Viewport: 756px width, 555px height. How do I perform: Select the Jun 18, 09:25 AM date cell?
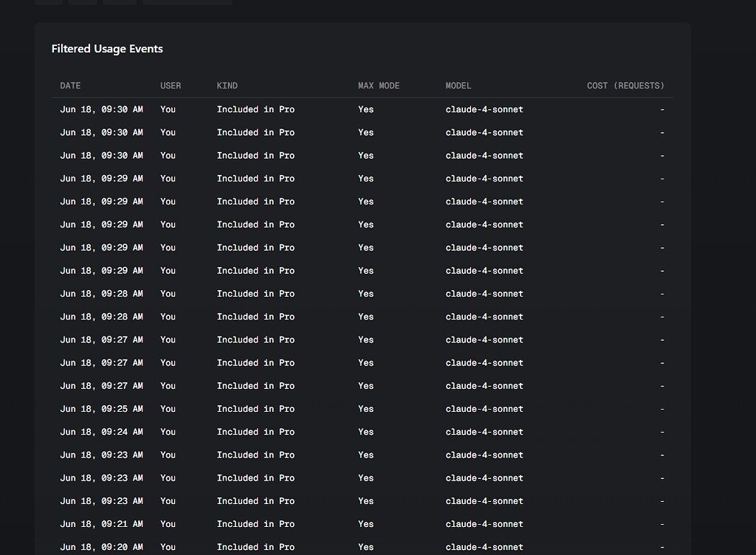(101, 409)
